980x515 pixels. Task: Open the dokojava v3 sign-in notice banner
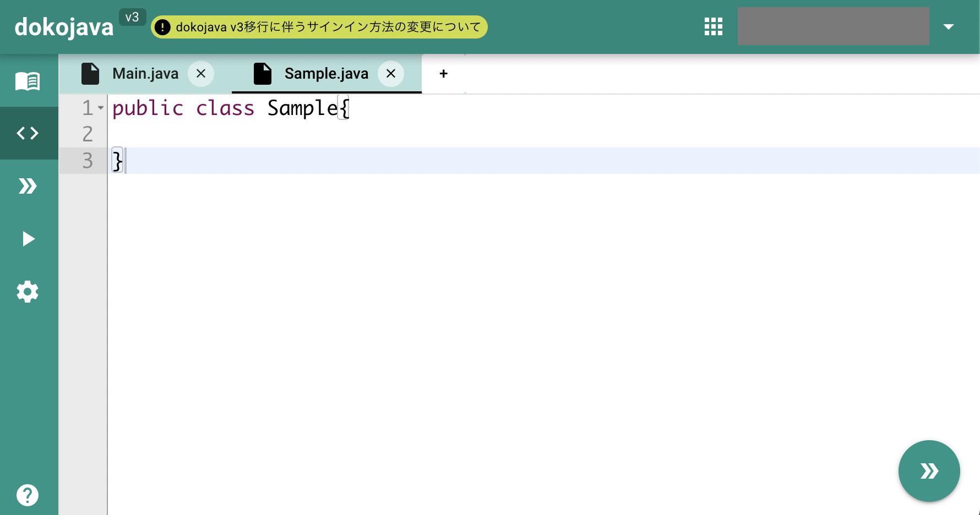tap(319, 26)
